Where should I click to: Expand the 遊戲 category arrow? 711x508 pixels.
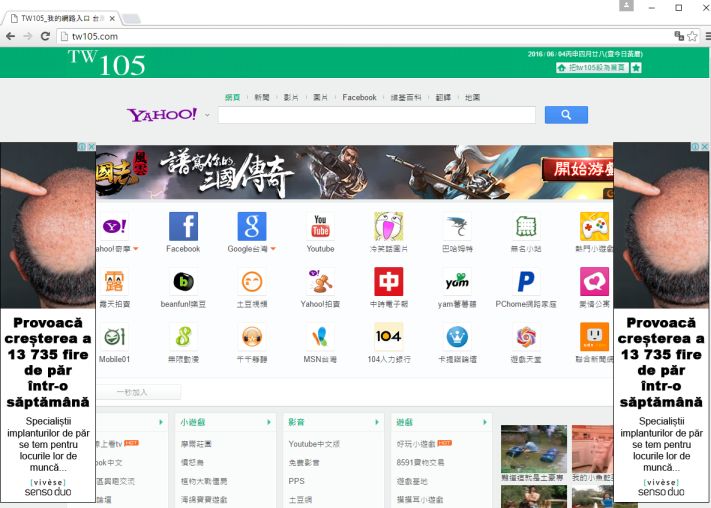485,422
